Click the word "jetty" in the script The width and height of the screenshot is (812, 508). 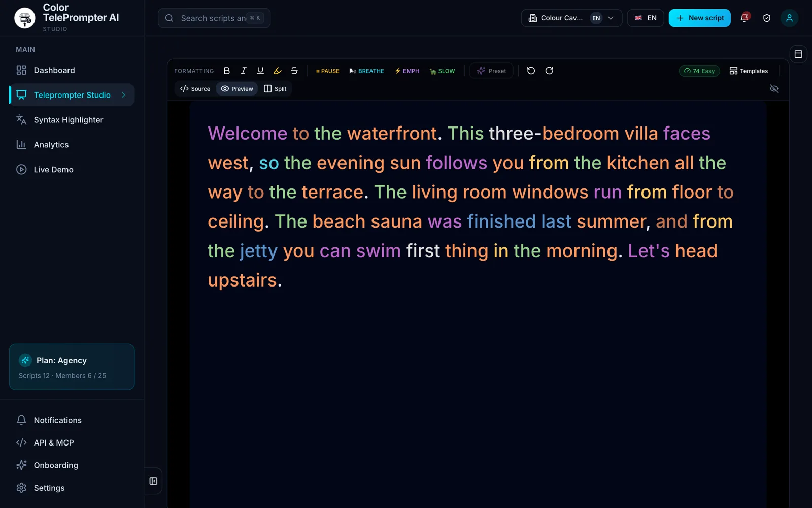click(x=259, y=251)
